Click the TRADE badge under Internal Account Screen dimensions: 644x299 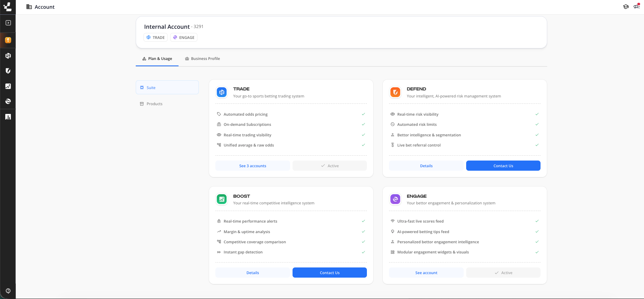pos(155,38)
